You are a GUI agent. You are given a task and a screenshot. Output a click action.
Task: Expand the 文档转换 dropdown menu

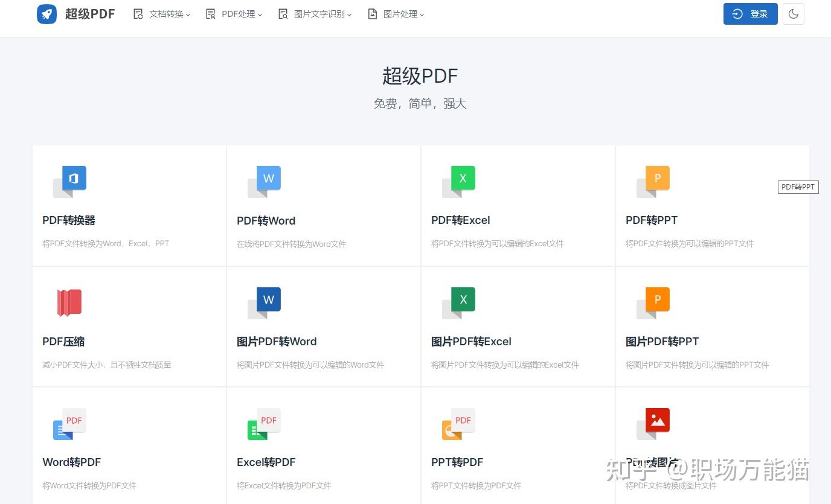coord(162,14)
